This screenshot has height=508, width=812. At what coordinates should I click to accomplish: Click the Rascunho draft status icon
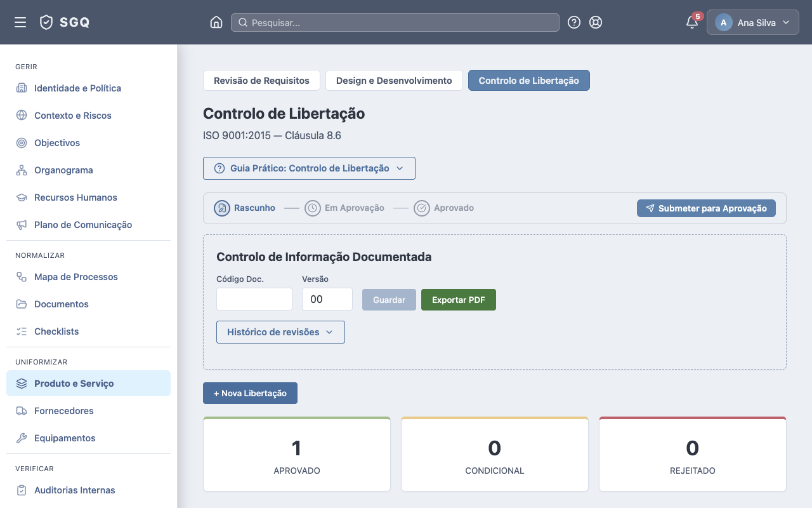[222, 208]
